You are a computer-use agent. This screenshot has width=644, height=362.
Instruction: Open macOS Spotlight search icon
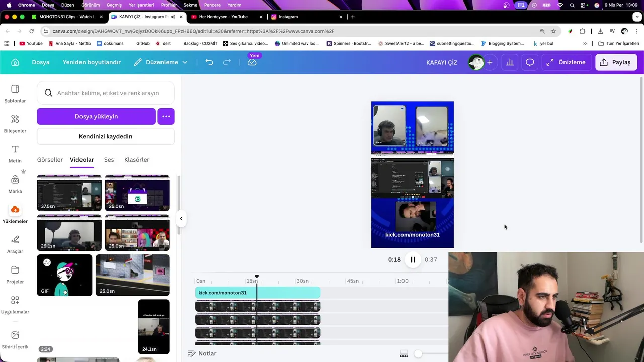[572, 5]
